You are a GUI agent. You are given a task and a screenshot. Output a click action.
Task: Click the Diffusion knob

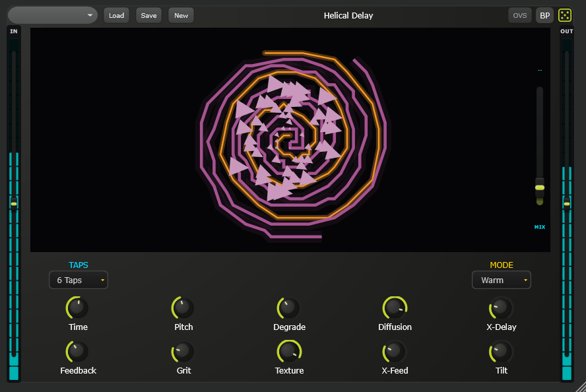click(395, 308)
